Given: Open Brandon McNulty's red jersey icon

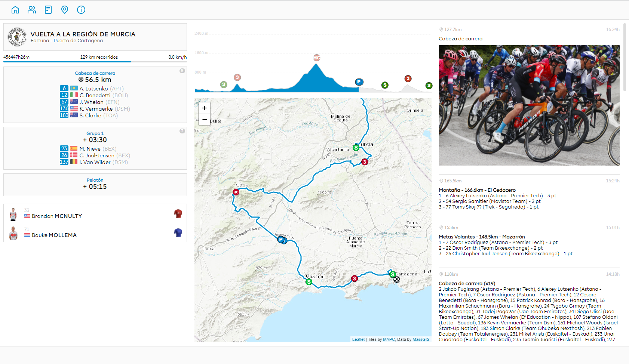Looking at the screenshot, I should click(x=178, y=213).
